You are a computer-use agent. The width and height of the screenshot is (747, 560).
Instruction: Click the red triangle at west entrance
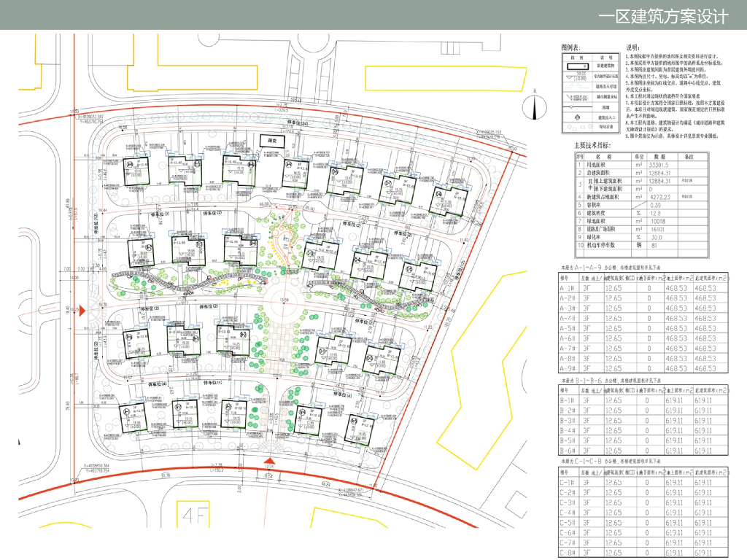(82, 311)
